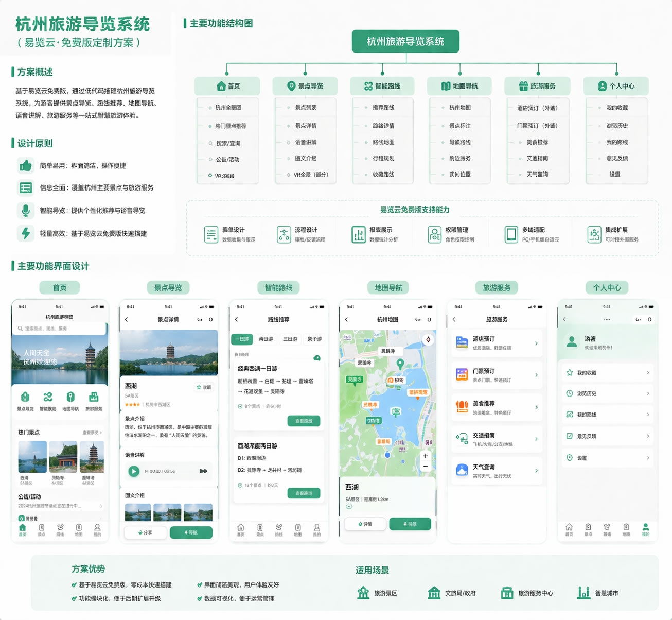Image resolution: width=672 pixels, height=620 pixels.
Task: Click fast-forward icon in the 语音讲解 player
Action: [203, 471]
